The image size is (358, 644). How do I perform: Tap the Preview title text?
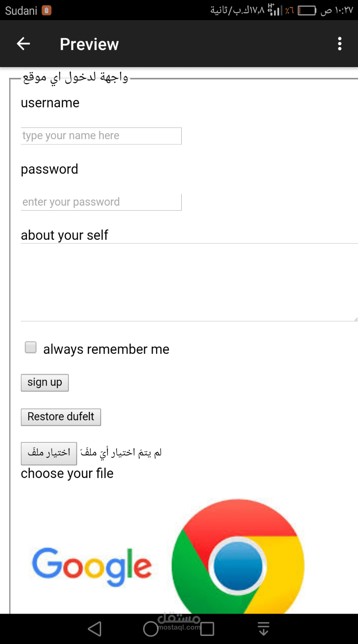point(89,44)
